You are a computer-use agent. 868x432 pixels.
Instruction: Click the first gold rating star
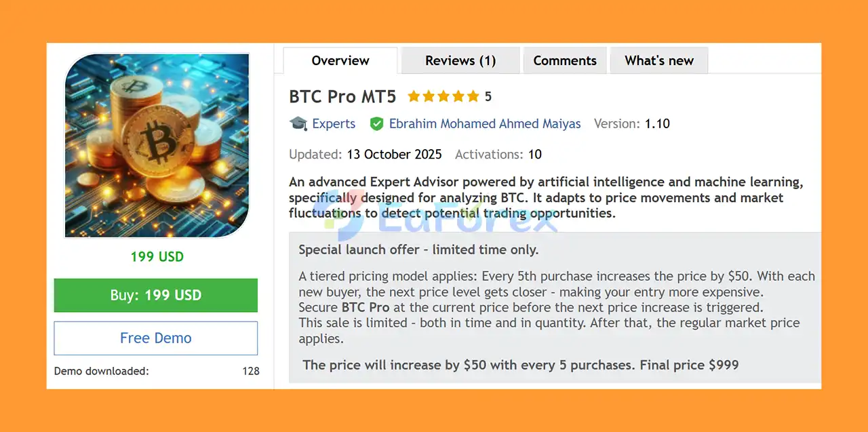pyautogui.click(x=413, y=96)
